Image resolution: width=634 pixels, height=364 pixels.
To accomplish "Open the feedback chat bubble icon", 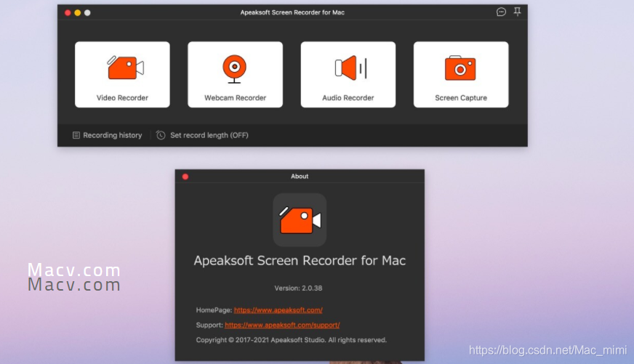I will [501, 12].
